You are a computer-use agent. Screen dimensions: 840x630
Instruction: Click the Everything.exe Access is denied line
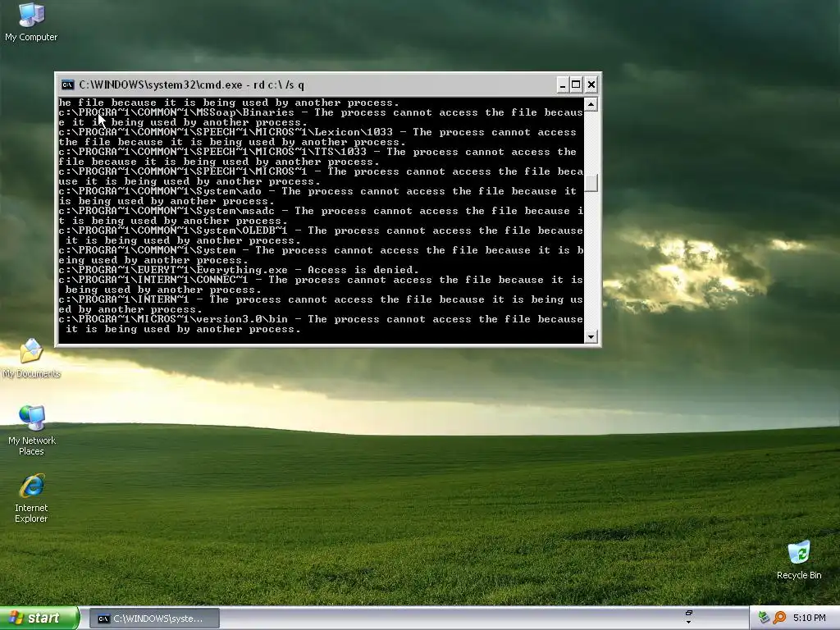pyautogui.click(x=239, y=270)
